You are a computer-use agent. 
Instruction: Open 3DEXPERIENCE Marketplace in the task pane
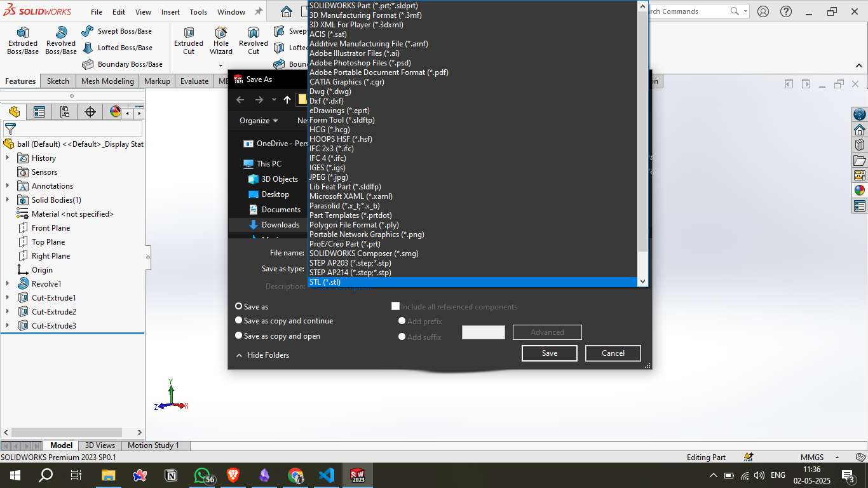860,114
